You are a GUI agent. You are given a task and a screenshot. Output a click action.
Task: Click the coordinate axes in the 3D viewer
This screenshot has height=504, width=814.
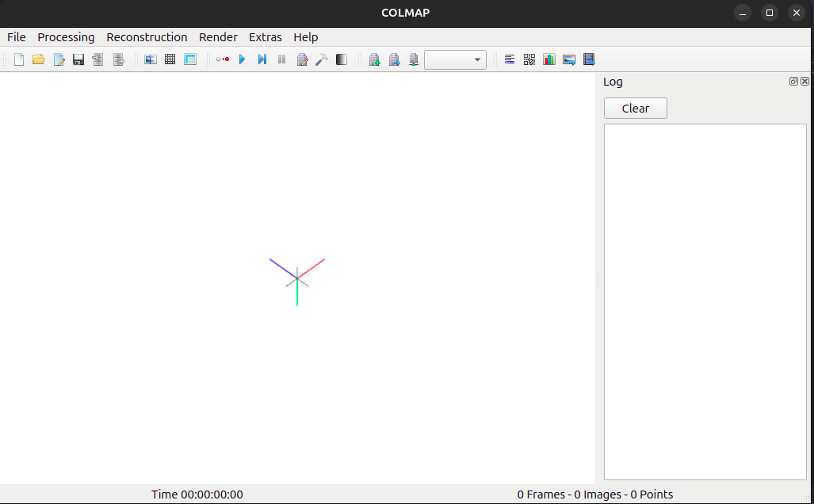pyautogui.click(x=297, y=281)
